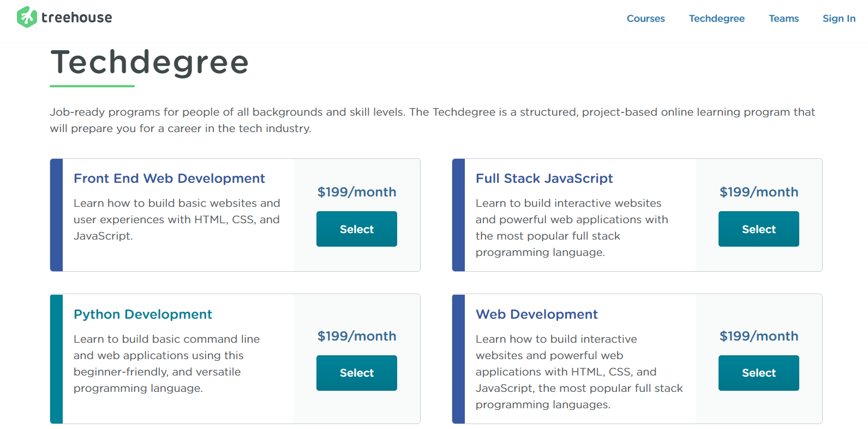The width and height of the screenshot is (868, 429).
Task: Open the Techdegree navigation link
Action: [716, 19]
